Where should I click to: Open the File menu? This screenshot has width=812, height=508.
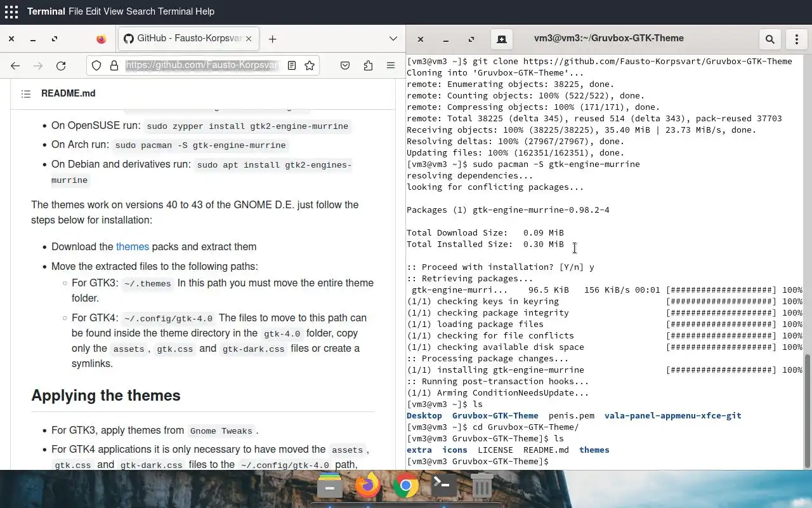coord(75,11)
